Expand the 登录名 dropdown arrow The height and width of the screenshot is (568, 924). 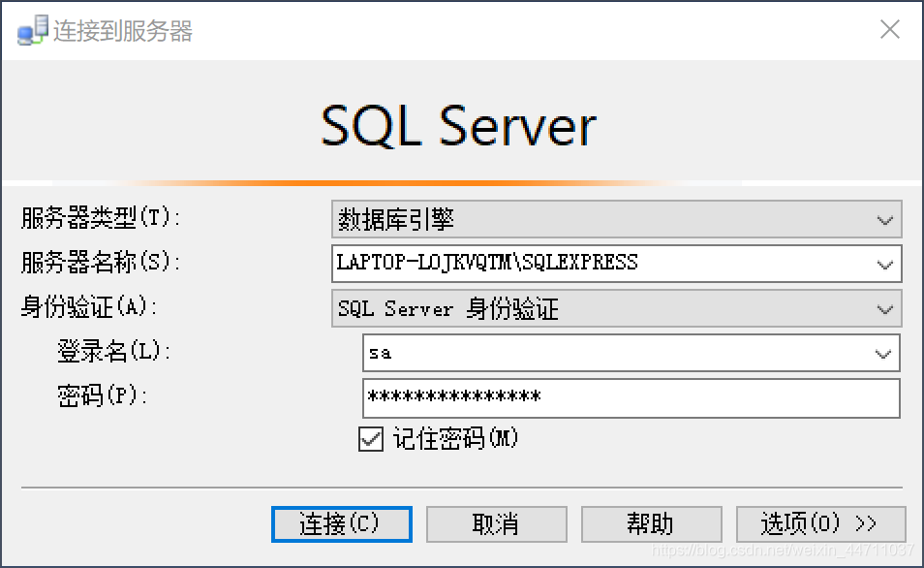pyautogui.click(x=882, y=354)
